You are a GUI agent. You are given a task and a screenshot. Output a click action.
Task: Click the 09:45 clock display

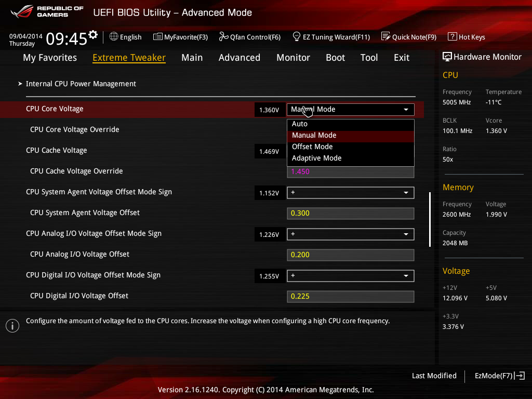click(x=66, y=38)
